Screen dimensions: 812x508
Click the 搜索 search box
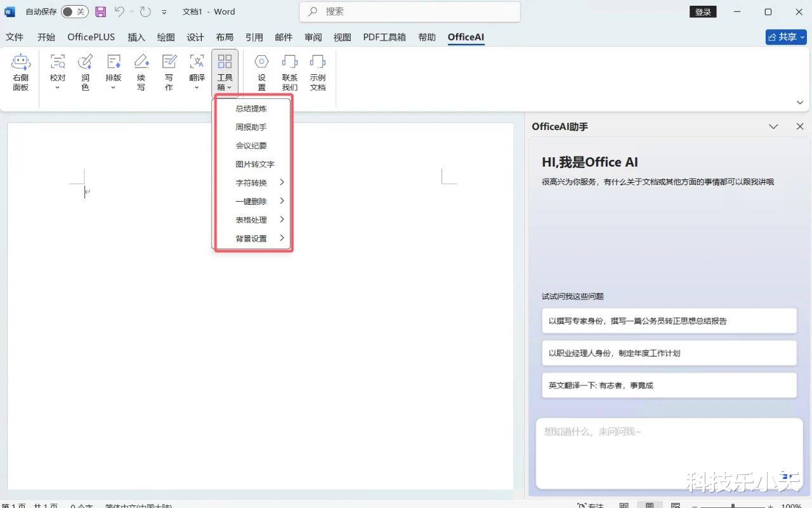[x=410, y=11]
